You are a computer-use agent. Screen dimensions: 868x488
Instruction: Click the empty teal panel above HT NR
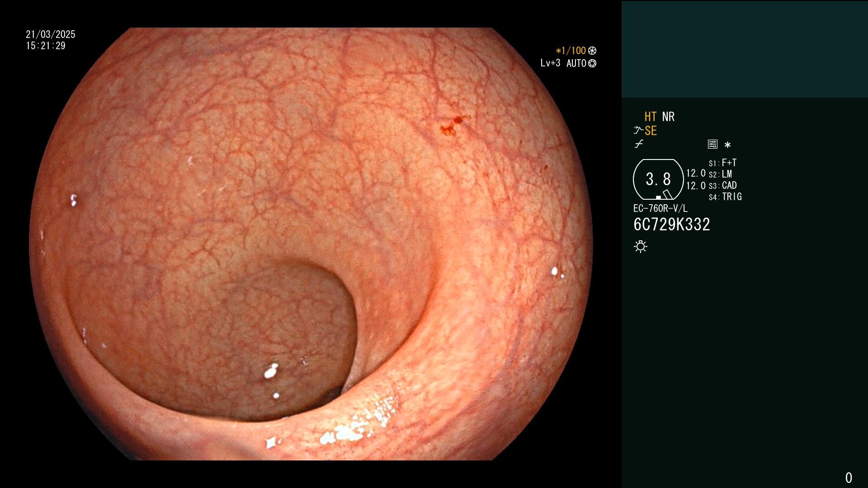(745, 49)
